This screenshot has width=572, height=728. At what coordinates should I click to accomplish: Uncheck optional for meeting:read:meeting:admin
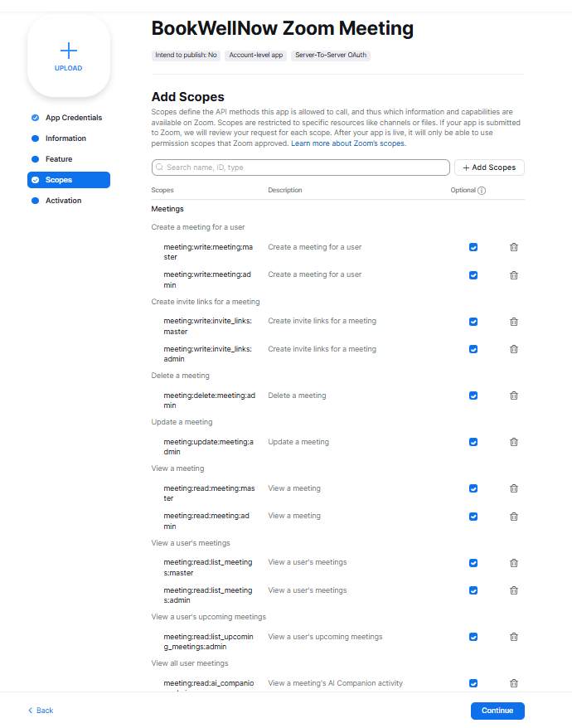point(473,517)
